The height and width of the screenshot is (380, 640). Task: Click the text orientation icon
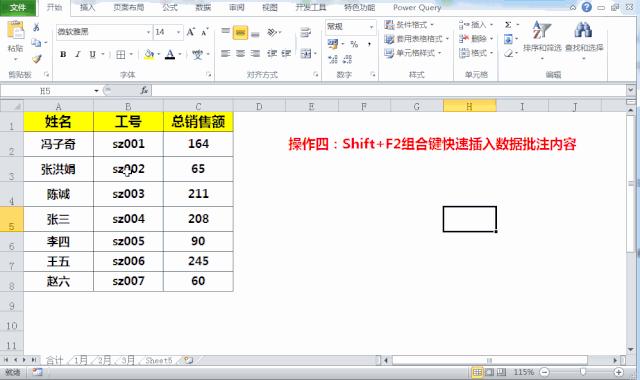pos(272,32)
